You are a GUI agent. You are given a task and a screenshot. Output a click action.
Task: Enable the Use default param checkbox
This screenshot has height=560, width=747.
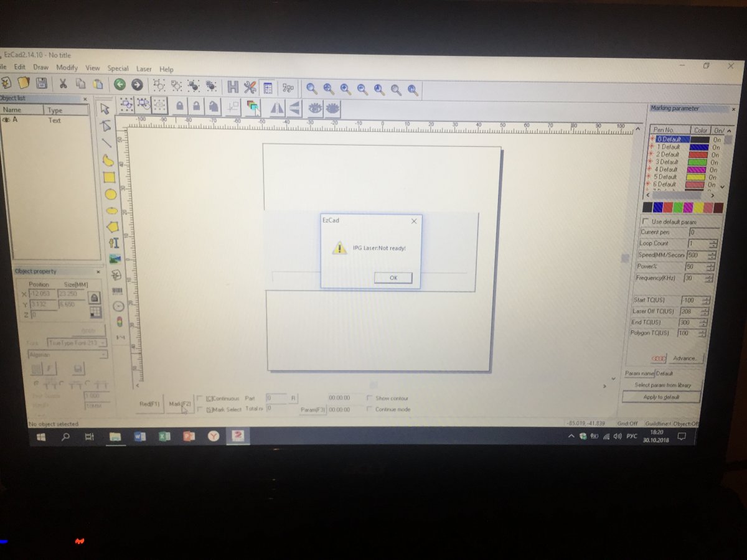pos(646,222)
